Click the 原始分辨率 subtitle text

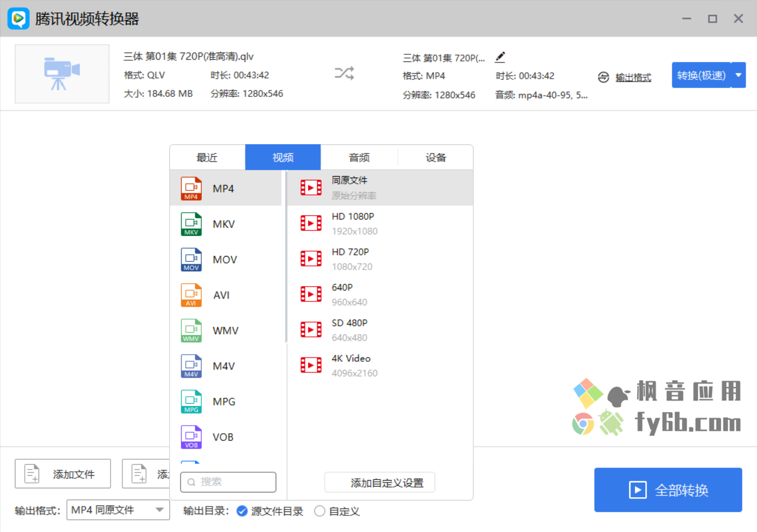click(354, 196)
